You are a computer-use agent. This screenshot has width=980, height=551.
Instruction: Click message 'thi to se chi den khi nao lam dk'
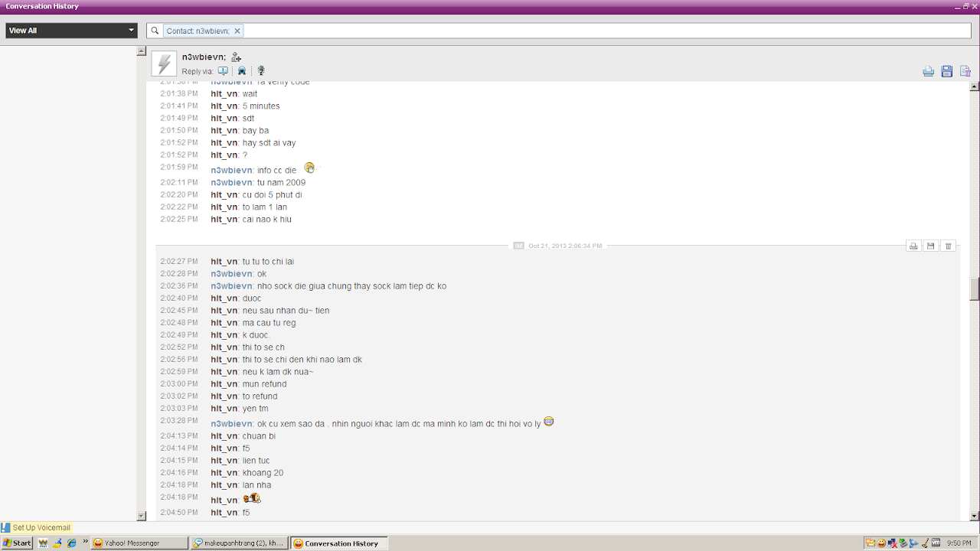(x=302, y=360)
